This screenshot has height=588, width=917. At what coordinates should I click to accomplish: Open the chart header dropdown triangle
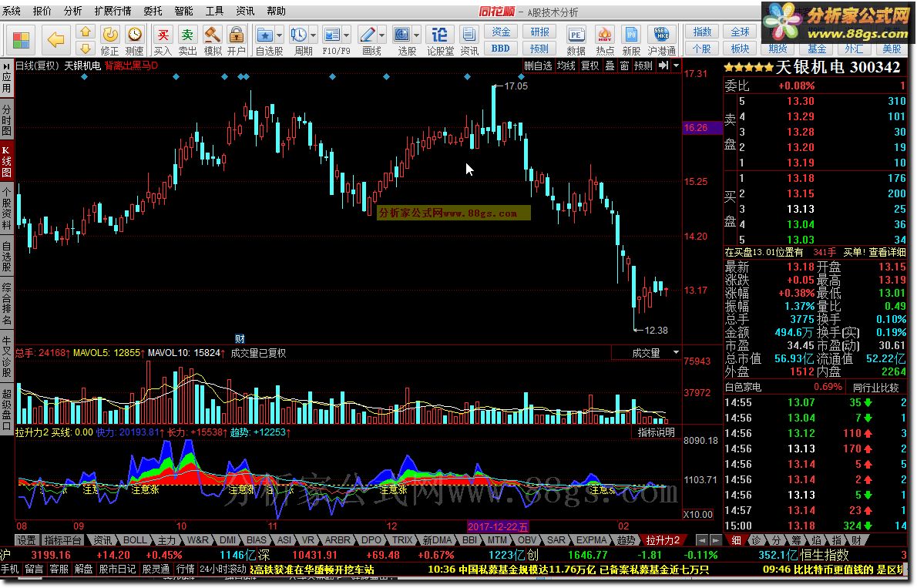676,66
